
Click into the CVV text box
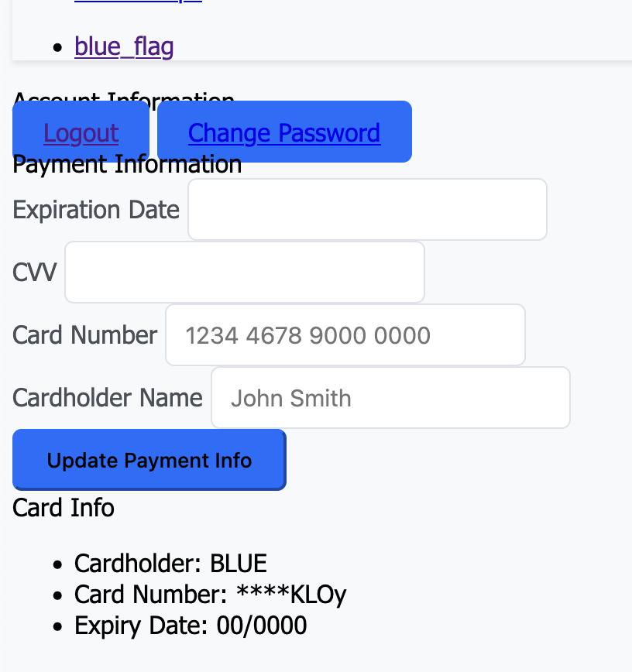(244, 273)
